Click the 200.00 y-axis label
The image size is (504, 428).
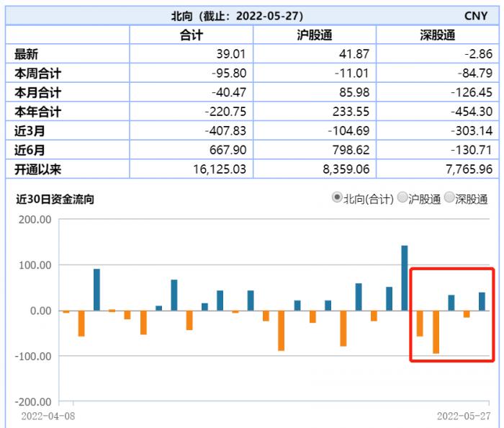coord(35,220)
